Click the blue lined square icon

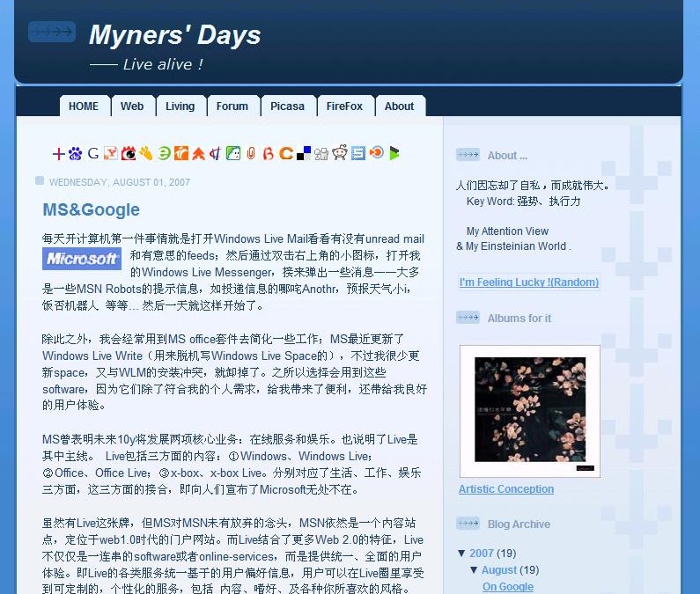(358, 153)
